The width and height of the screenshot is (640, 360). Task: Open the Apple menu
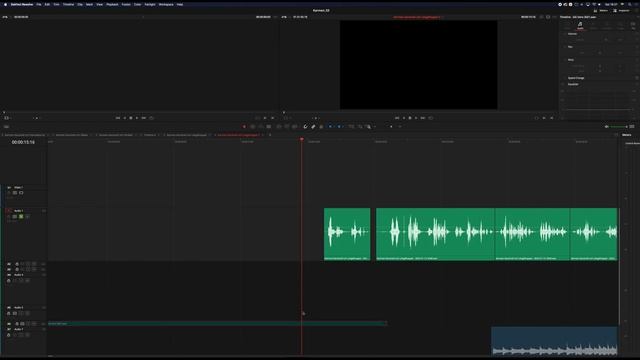(x=5, y=4)
